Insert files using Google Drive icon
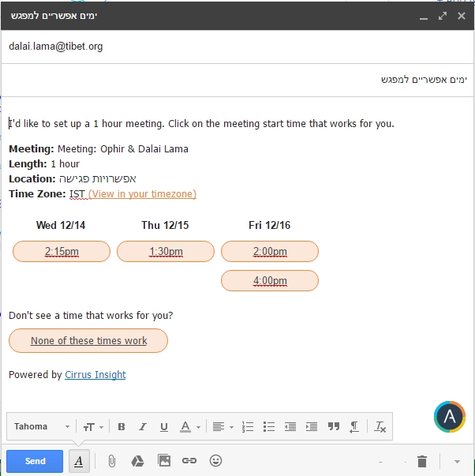475x476 pixels. (x=137, y=461)
